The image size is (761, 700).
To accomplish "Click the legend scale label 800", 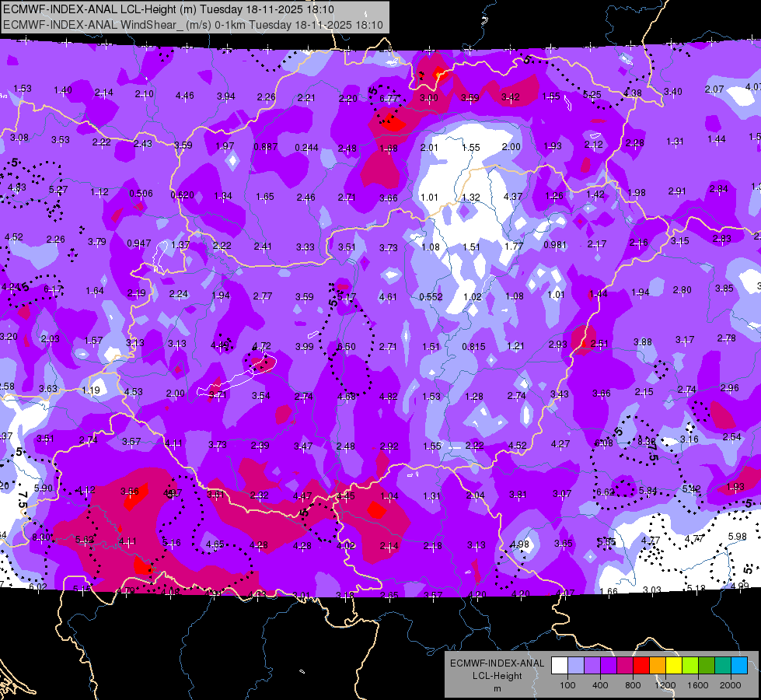I will point(633,685).
